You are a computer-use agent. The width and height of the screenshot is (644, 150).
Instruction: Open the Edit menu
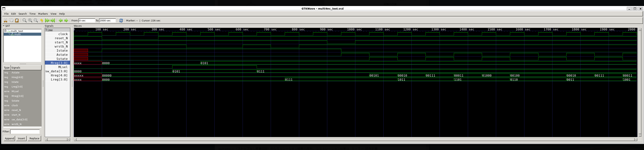(13, 14)
